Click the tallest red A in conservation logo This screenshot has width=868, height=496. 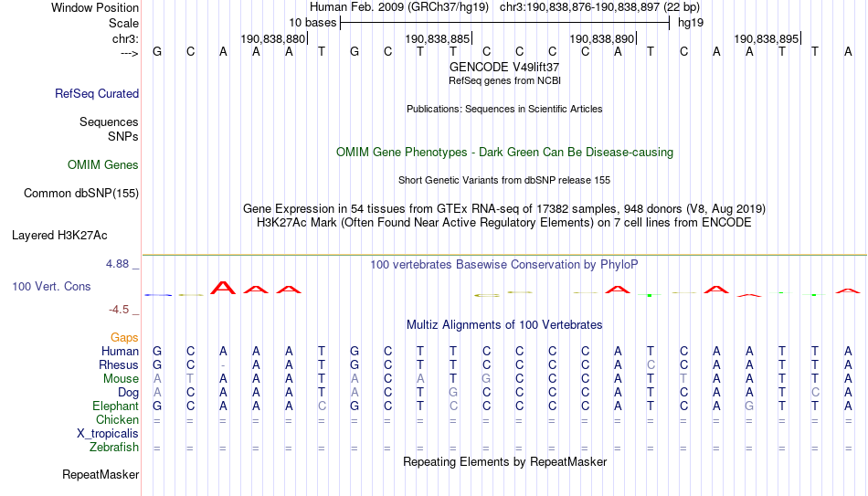pos(223,288)
